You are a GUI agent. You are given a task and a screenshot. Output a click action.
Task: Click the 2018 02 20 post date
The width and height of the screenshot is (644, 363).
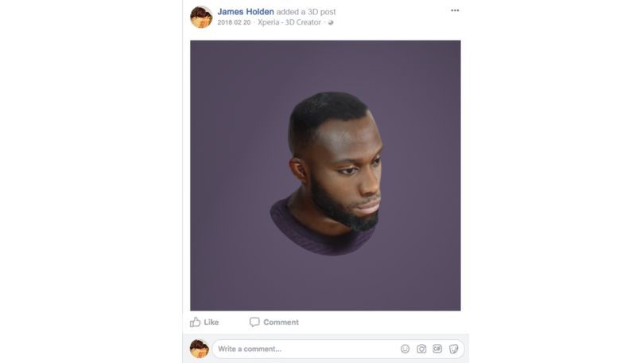tap(234, 23)
